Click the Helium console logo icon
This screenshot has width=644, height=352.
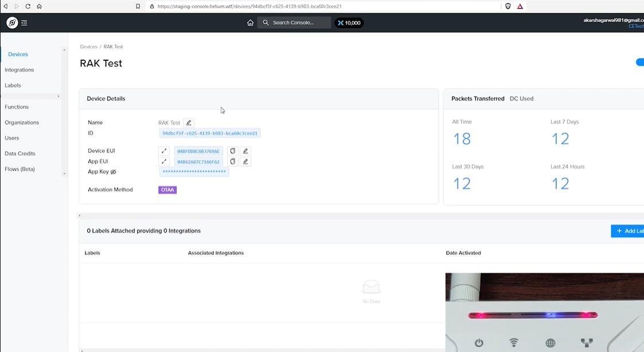pyautogui.click(x=12, y=23)
